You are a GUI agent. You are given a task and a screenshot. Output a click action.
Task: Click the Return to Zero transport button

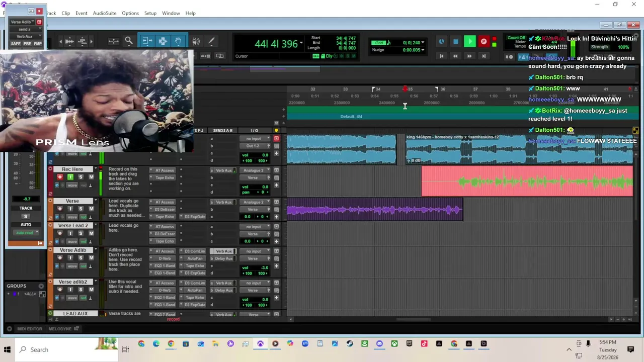[442, 56]
